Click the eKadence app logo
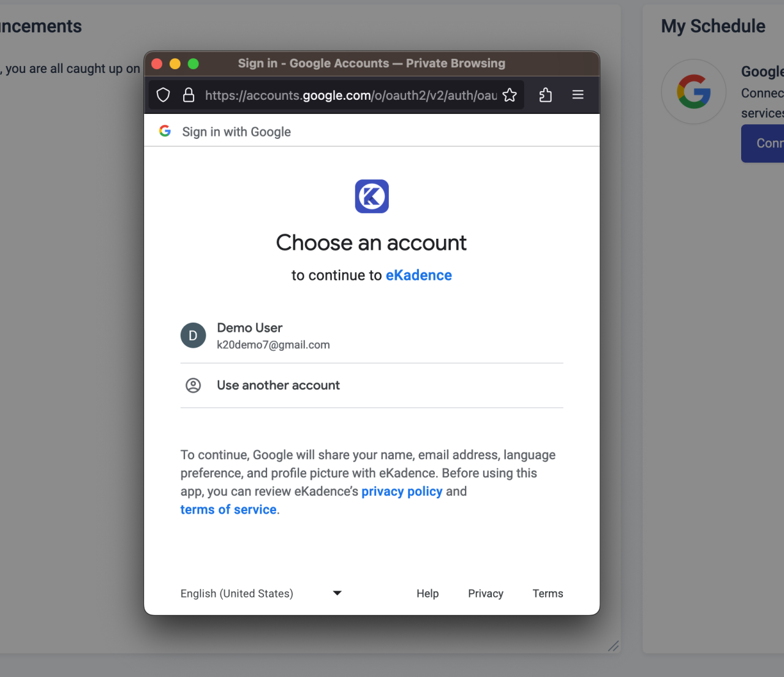The image size is (784, 677). pos(372,196)
